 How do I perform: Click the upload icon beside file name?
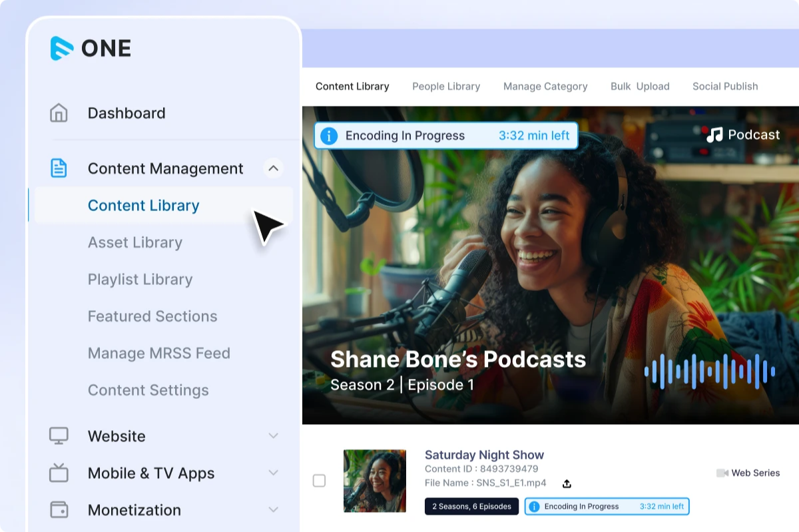[567, 483]
